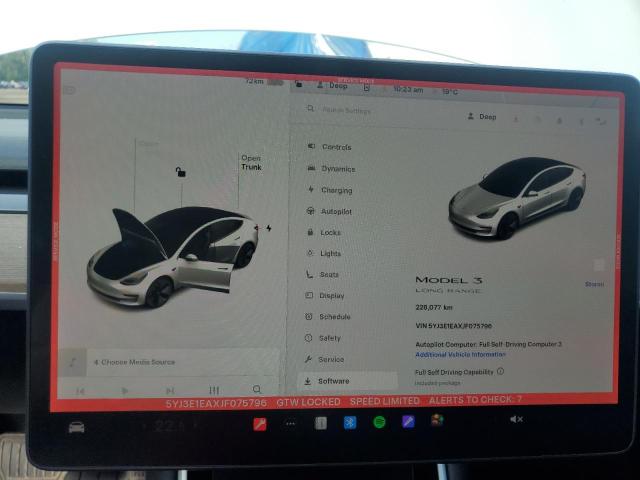
Task: Go to the Software menu item
Action: click(x=333, y=381)
